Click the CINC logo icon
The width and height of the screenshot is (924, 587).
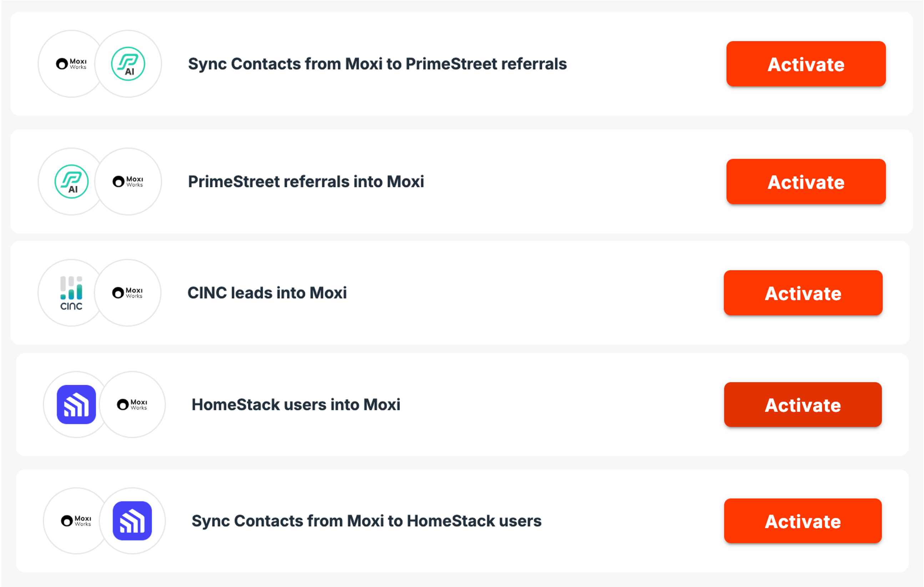click(71, 293)
